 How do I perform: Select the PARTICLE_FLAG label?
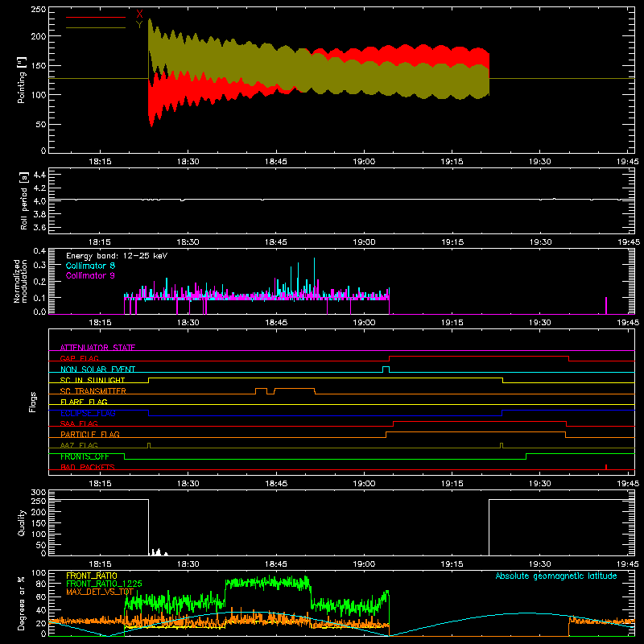coord(90,434)
